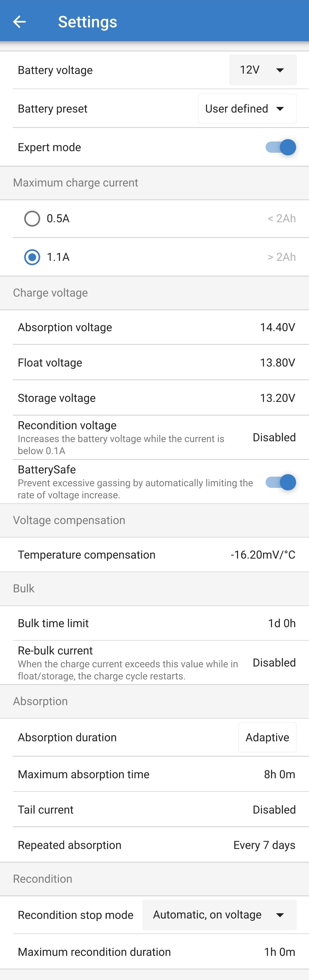Tap the Re-bulk current row
Image resolution: width=309 pixels, height=980 pixels.
coord(154,663)
